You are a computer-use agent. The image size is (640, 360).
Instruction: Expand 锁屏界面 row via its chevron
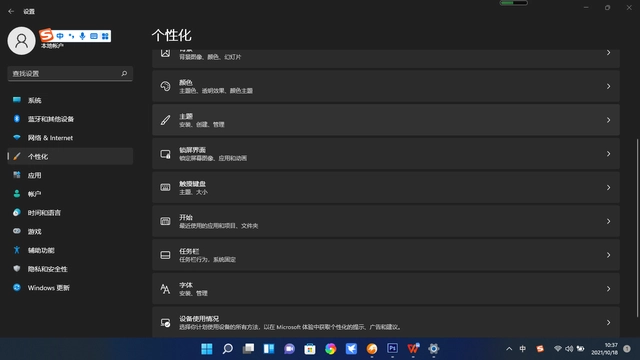(608, 154)
